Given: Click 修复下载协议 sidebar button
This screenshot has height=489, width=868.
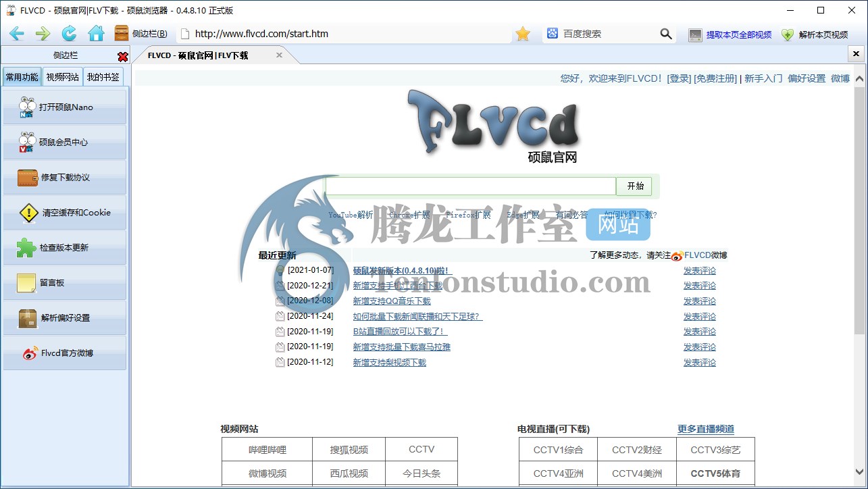Looking at the screenshot, I should 65,177.
